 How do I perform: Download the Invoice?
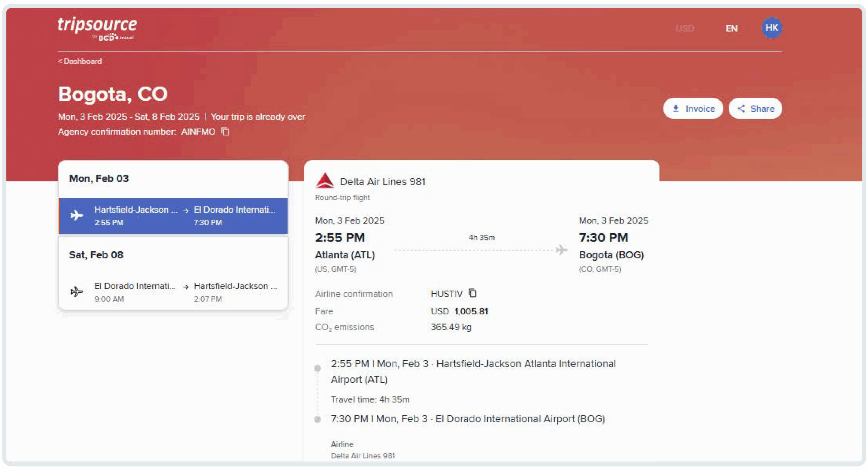pyautogui.click(x=693, y=109)
